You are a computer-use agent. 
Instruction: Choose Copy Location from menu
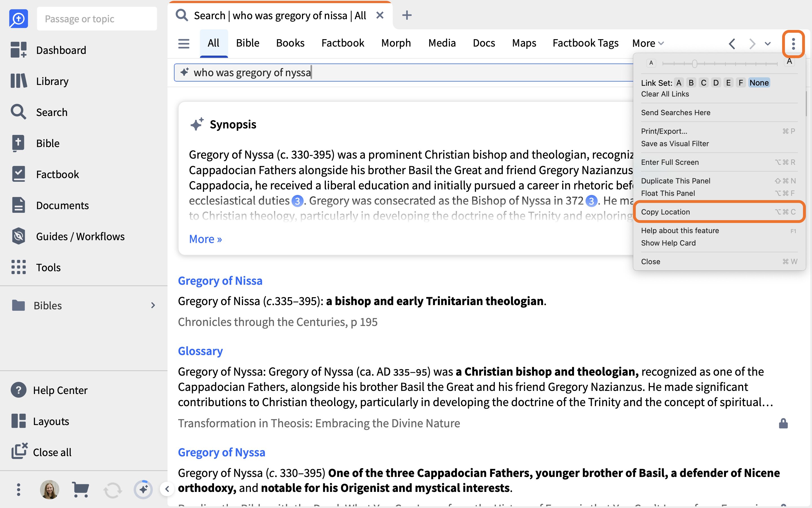tap(718, 212)
